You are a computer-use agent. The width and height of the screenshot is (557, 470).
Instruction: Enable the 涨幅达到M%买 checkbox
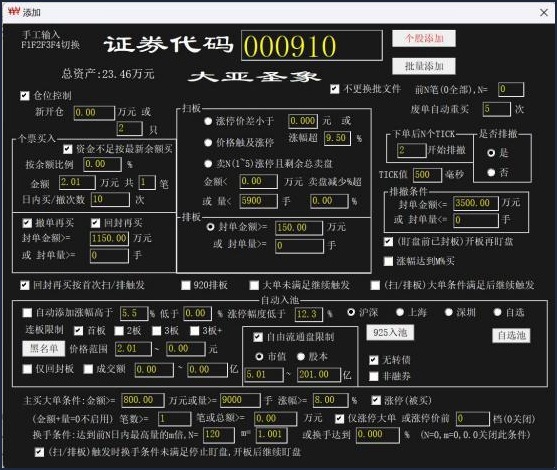coord(388,261)
